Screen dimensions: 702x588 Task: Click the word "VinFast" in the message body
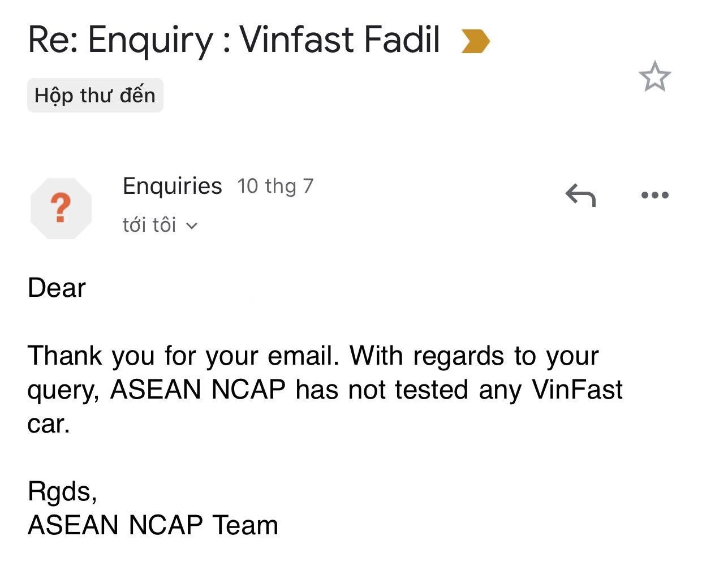[577, 390]
